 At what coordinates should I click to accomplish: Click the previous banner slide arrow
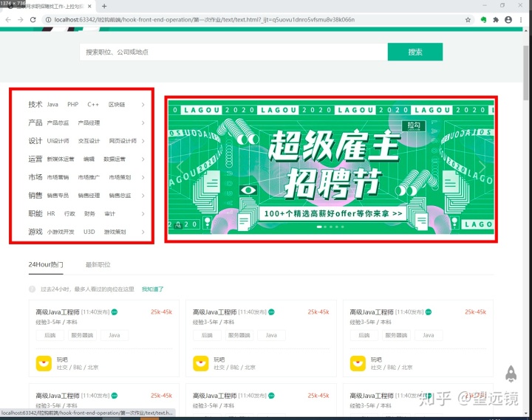[x=180, y=166]
